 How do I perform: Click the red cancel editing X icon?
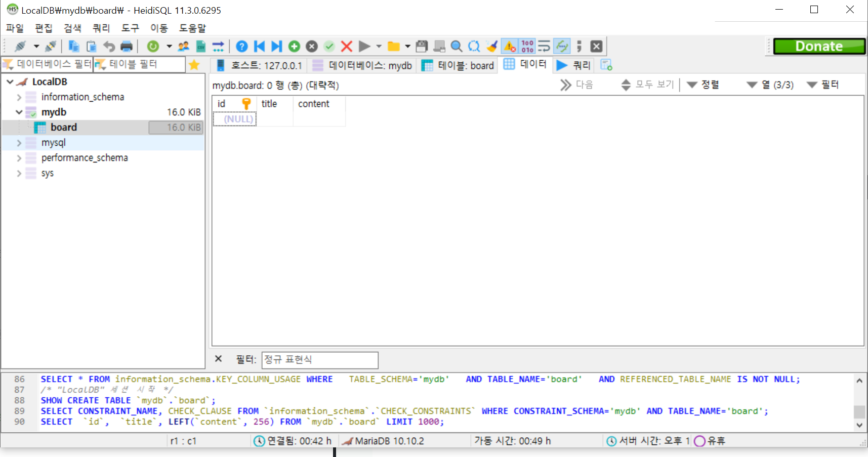coord(347,47)
